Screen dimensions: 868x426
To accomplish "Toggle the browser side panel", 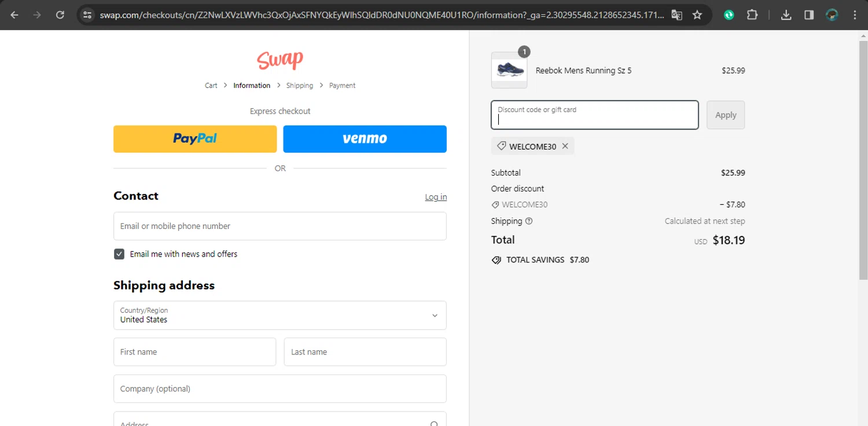I will click(x=809, y=15).
